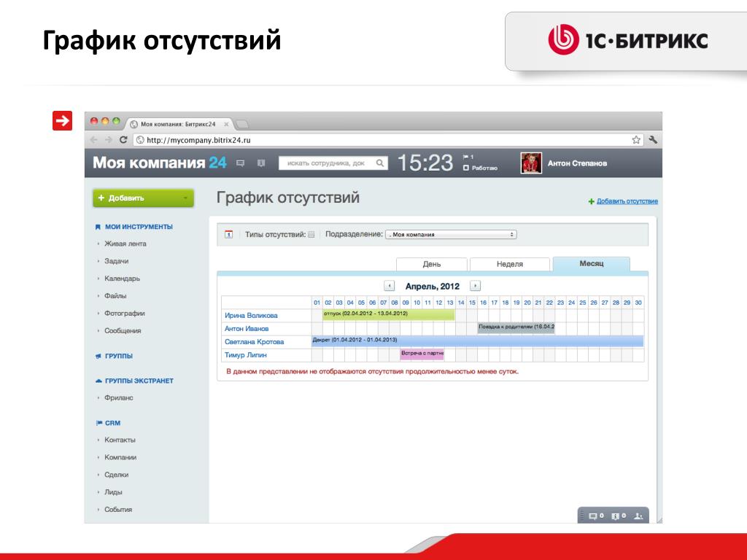Screen dimensions: 747x560
Task: Open the messages icon in the header
Action: click(240, 163)
